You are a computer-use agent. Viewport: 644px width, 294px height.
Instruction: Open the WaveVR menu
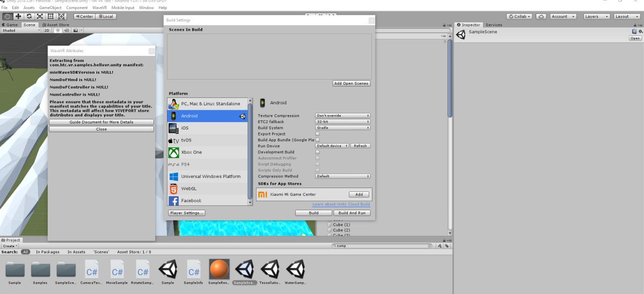100,8
